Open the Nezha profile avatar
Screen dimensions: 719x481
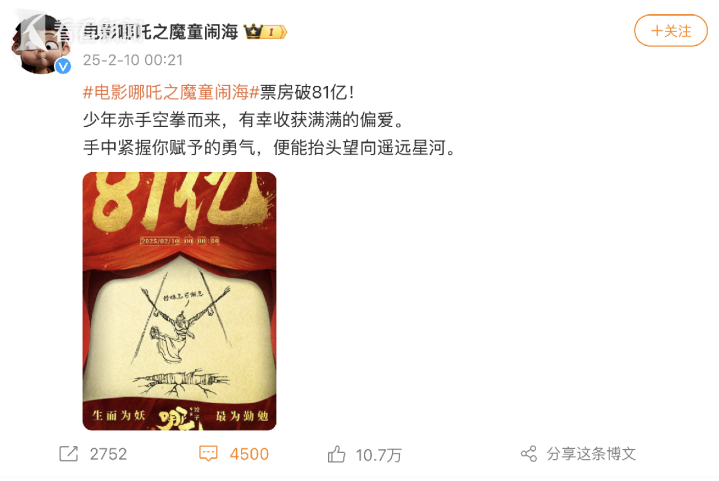[41, 44]
